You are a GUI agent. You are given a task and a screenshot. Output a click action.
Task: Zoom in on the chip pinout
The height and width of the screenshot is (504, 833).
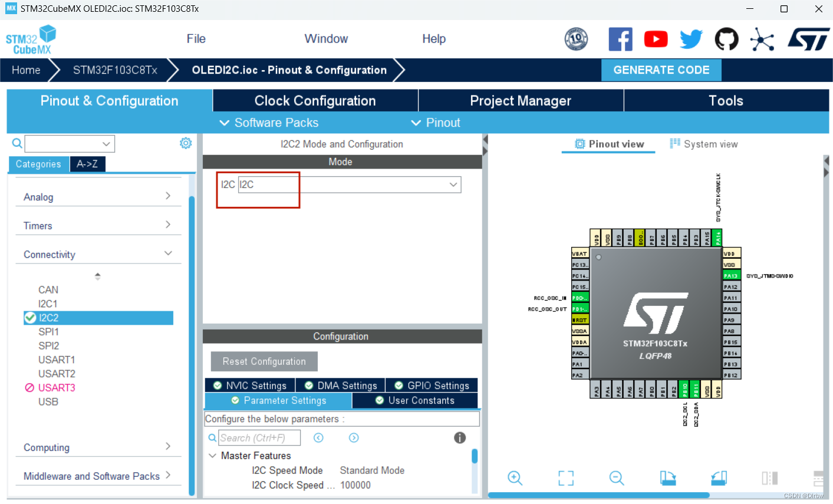[515, 478]
